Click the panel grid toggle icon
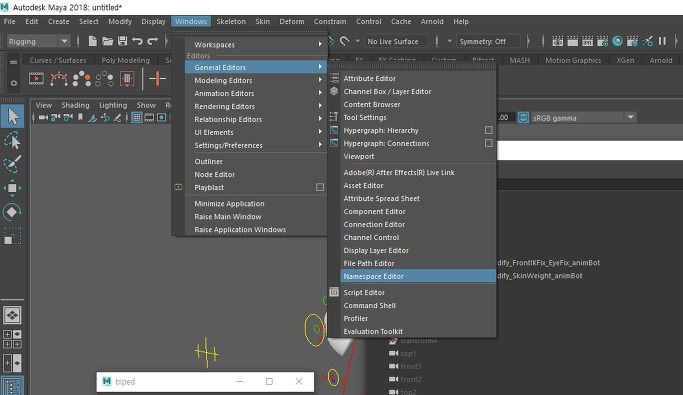 pyautogui.click(x=137, y=118)
